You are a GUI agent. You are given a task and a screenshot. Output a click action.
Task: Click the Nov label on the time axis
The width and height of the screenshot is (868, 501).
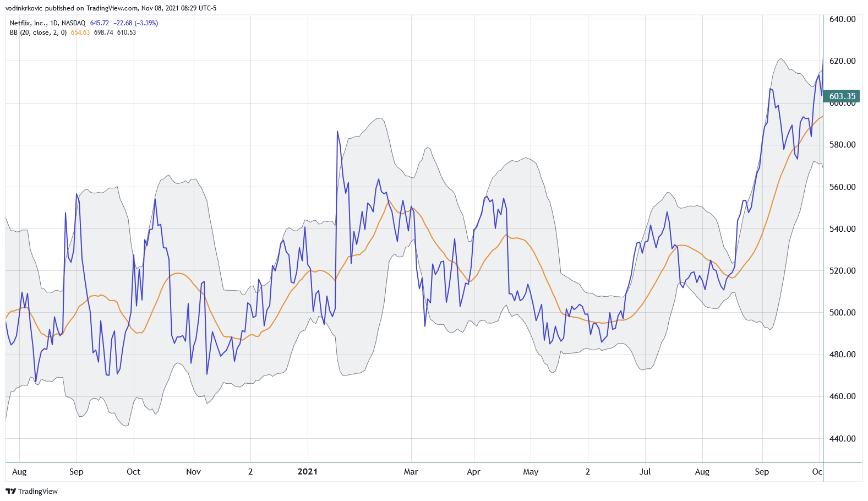tap(193, 472)
